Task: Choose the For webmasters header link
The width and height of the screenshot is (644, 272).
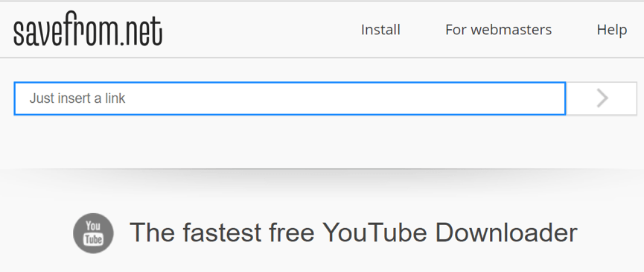Action: pyautogui.click(x=498, y=30)
